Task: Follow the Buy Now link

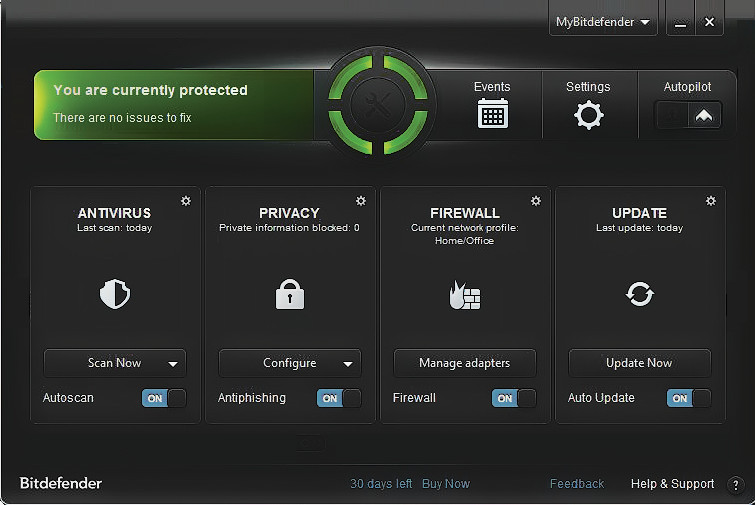Action: tap(446, 484)
